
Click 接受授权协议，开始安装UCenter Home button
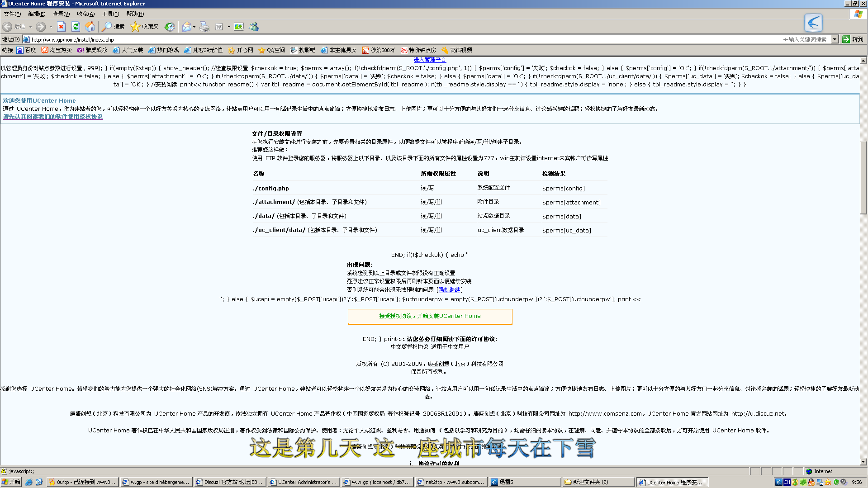coord(430,316)
